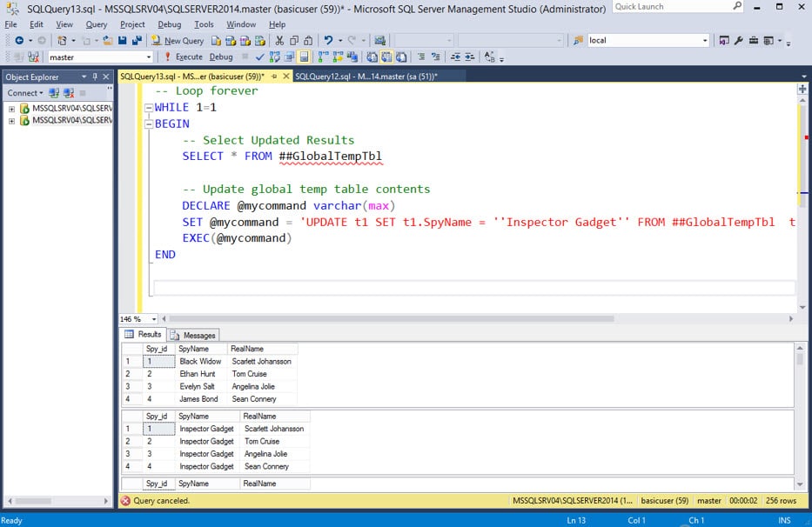The height and width of the screenshot is (527, 812).
Task: Collapse the WHILE 1=1 code block
Action: point(149,108)
